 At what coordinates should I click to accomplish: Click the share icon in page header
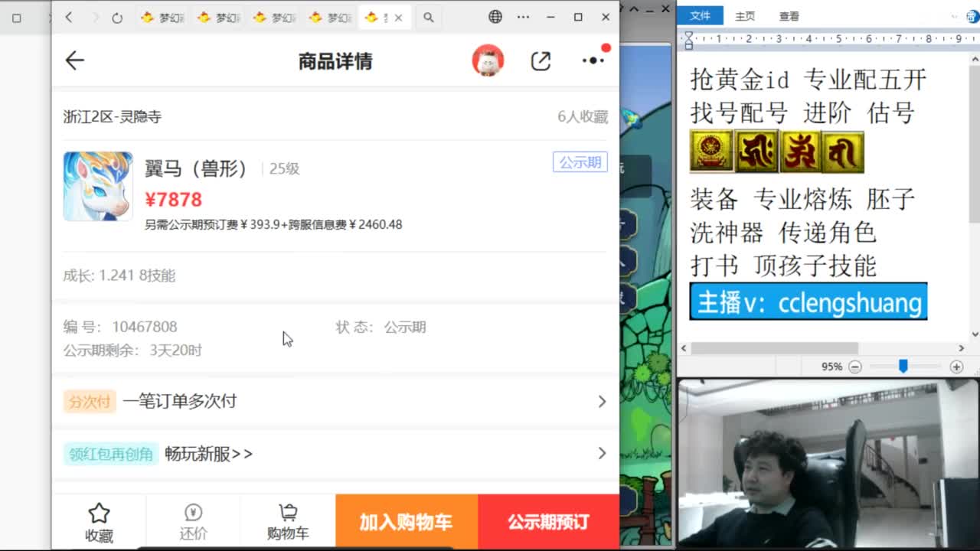[x=541, y=61]
